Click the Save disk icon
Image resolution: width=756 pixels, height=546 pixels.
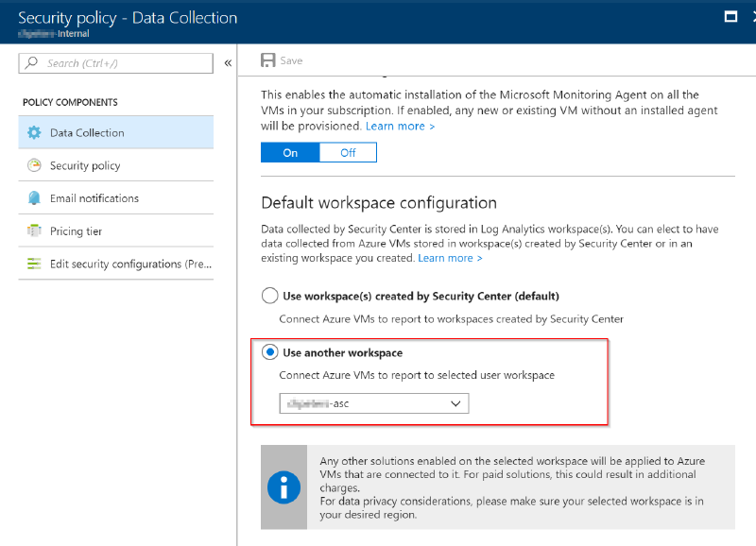(x=269, y=59)
